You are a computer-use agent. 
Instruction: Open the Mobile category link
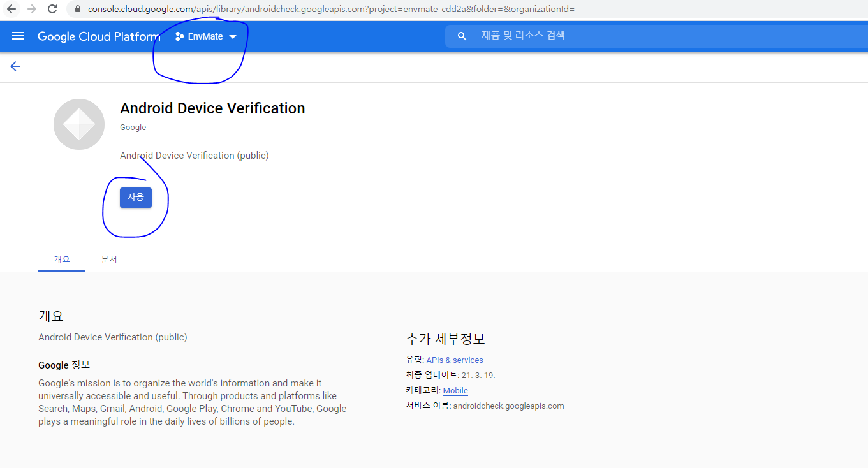tap(455, 391)
